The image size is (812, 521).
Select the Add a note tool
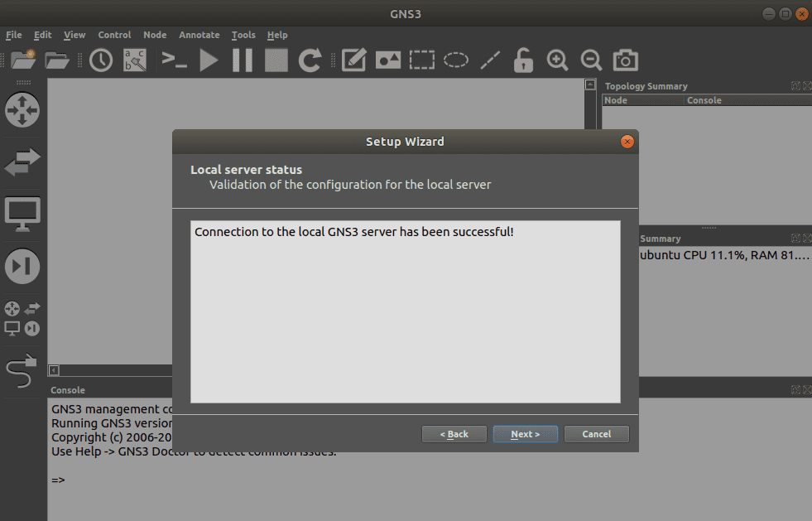pyautogui.click(x=353, y=60)
